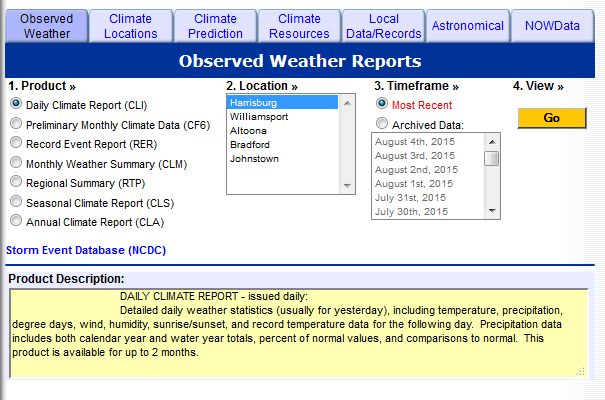Select August 4th, 2015 archived date
Viewport: 605px width, 400px height.
tap(428, 142)
